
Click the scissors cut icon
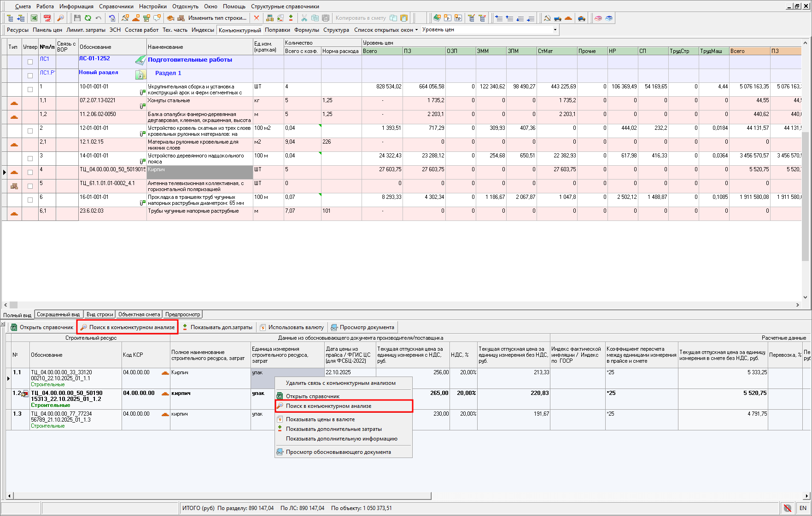point(304,18)
